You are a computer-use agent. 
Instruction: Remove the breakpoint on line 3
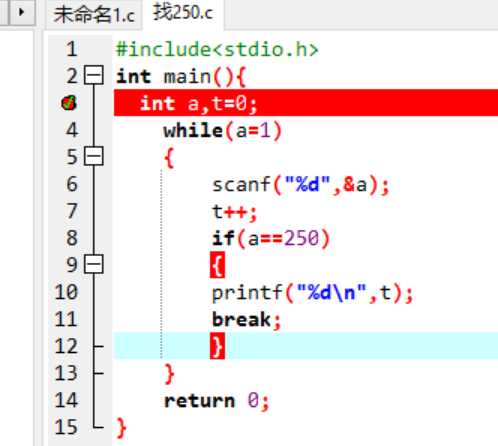69,103
